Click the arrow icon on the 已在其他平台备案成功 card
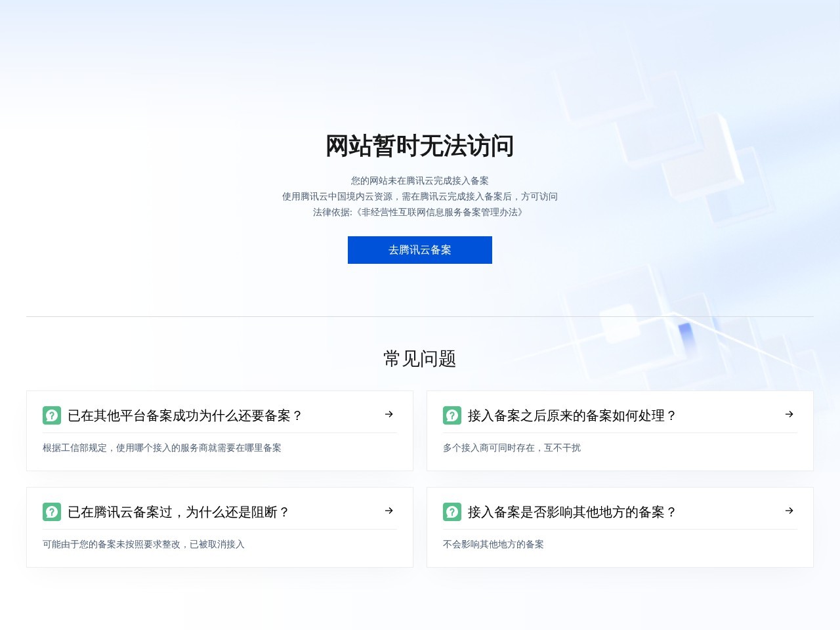Image resolution: width=840 pixels, height=630 pixels. click(389, 415)
